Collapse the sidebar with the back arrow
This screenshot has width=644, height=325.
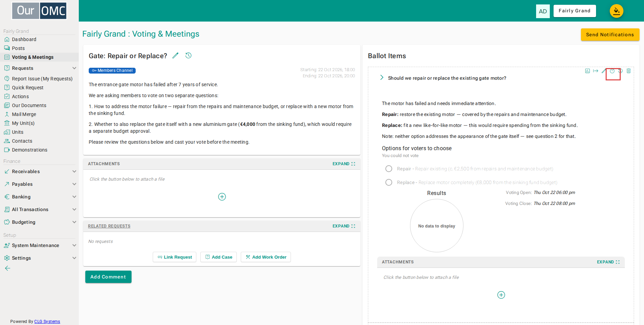[8, 268]
